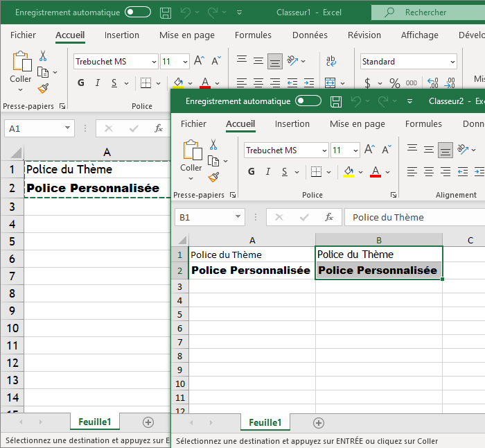Open the Données tab in Classeur1
Image resolution: width=485 pixels, height=448 pixels.
(310, 35)
